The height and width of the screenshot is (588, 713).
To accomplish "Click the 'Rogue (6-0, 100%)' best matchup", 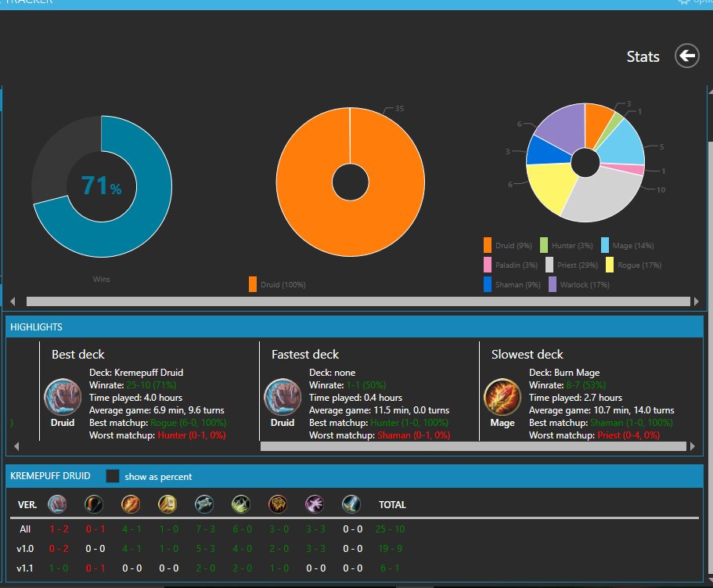I will pyautogui.click(x=189, y=423).
